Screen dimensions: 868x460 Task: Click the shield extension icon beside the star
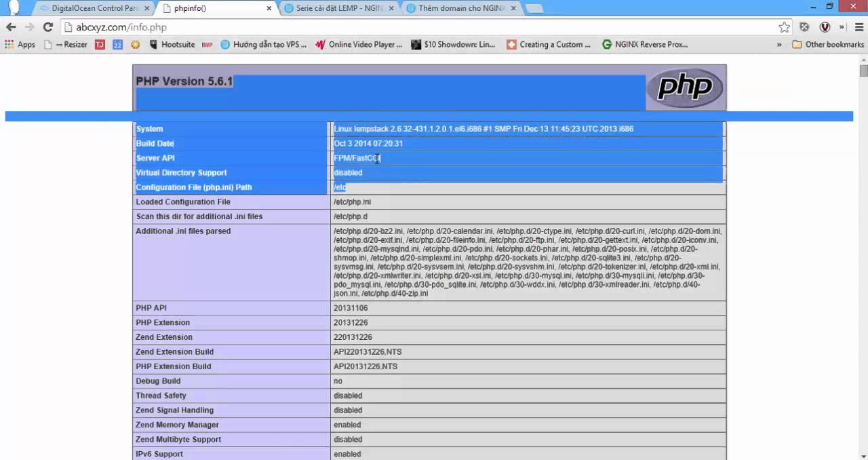tap(804, 27)
